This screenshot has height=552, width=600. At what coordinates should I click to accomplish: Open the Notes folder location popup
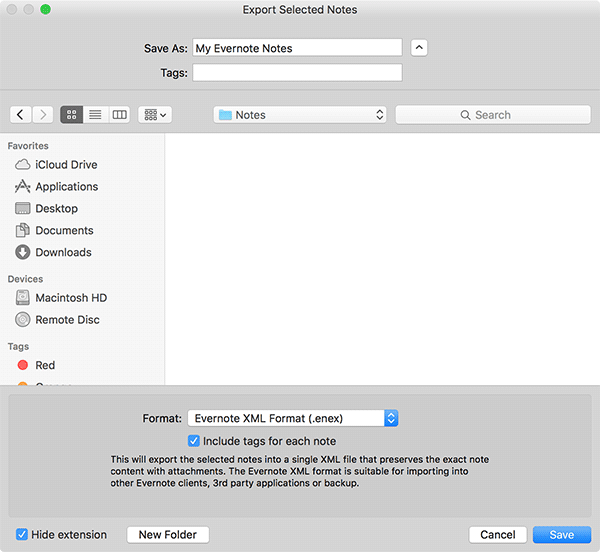[300, 115]
